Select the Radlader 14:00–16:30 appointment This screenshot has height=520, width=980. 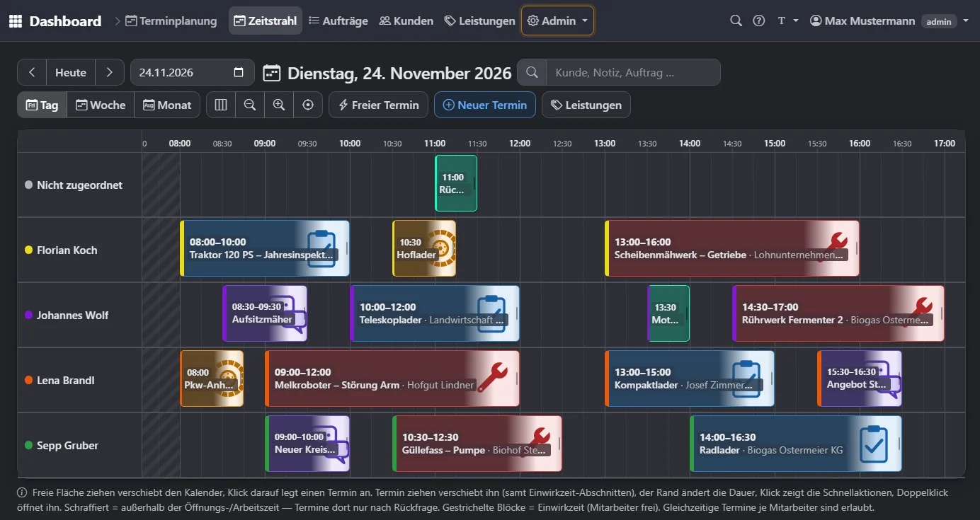coord(796,444)
